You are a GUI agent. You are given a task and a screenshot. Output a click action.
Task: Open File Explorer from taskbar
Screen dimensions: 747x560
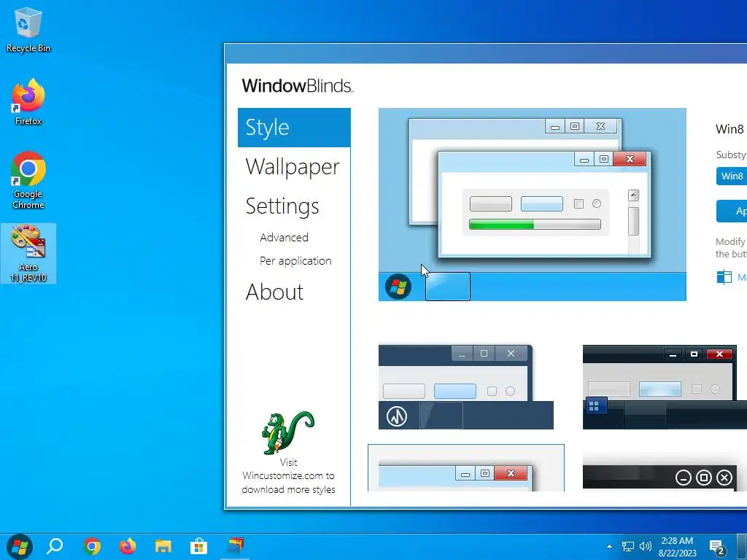tap(163, 545)
